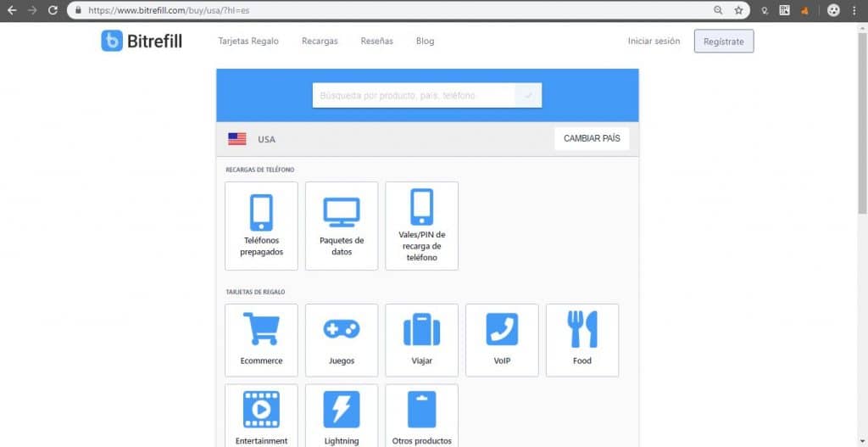The width and height of the screenshot is (868, 447).
Task: Open the Chrome three-dot menu
Action: (854, 10)
